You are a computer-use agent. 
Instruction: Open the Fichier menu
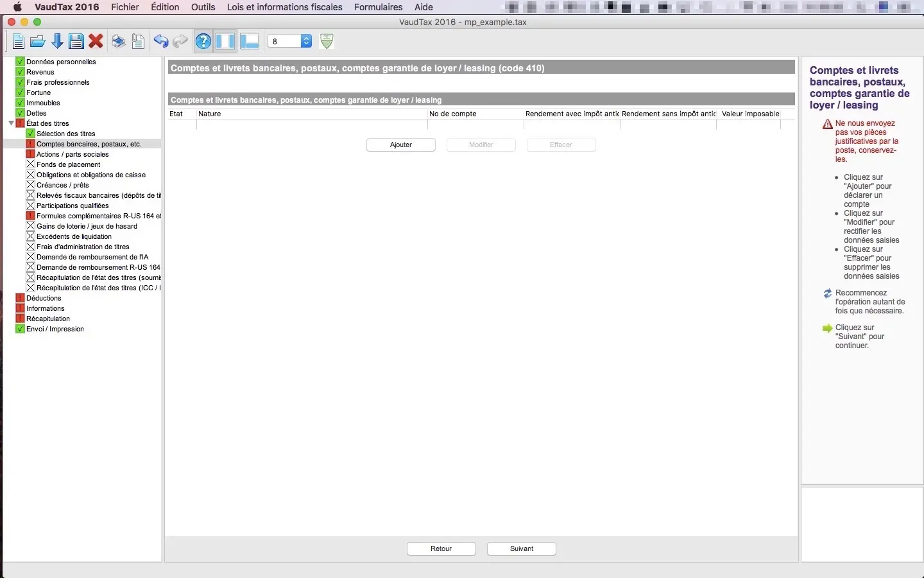pyautogui.click(x=125, y=7)
